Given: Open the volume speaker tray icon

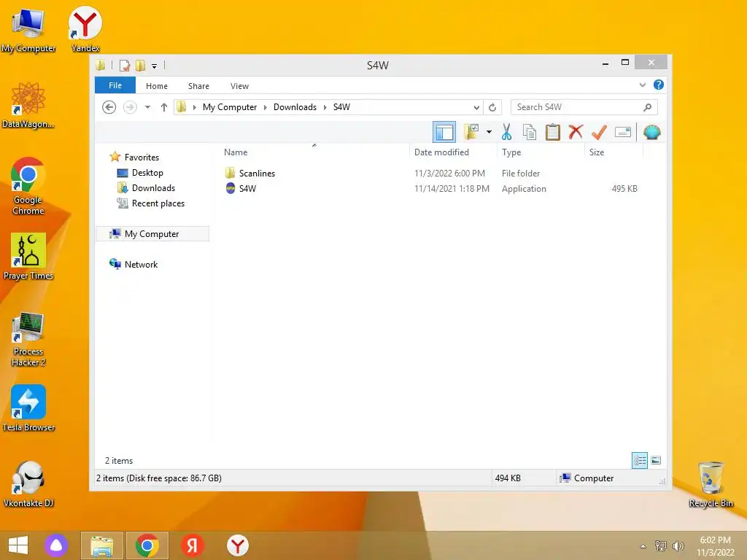Looking at the screenshot, I should pos(678,546).
